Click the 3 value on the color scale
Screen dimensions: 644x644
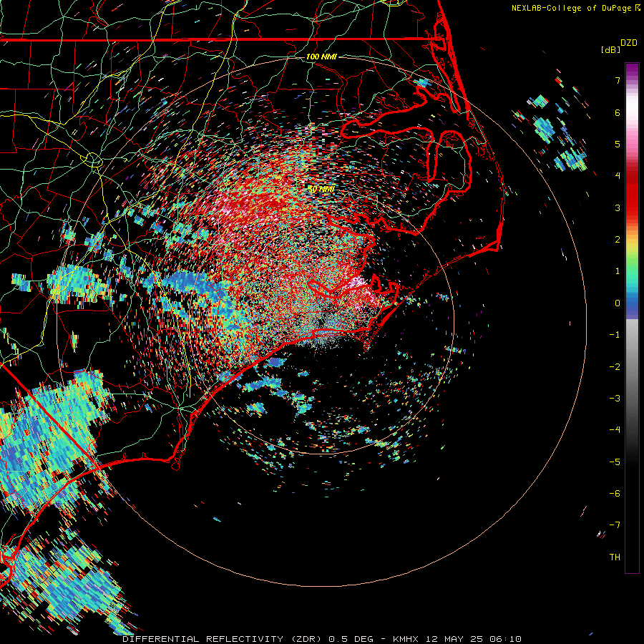click(x=618, y=208)
